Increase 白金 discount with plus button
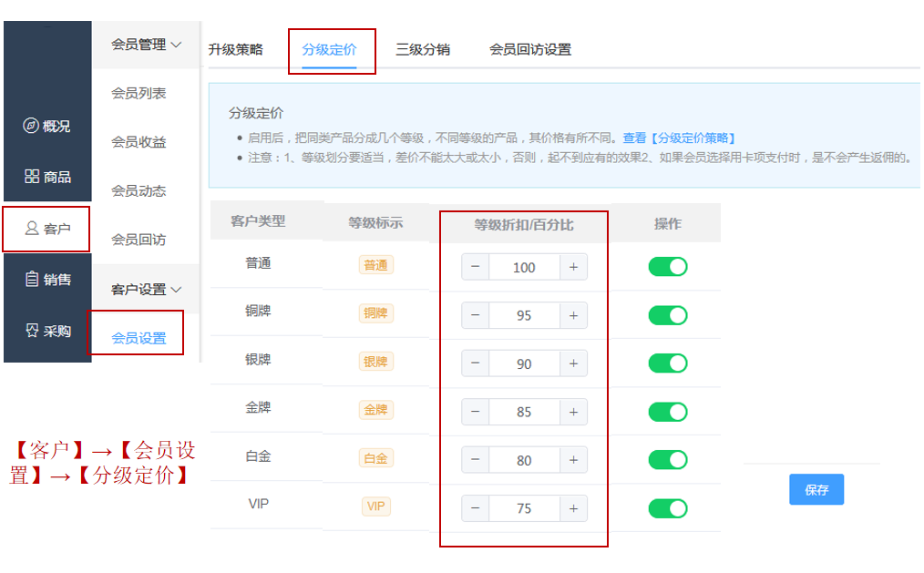Screen dimensions: 924x573 pyautogui.click(x=573, y=460)
